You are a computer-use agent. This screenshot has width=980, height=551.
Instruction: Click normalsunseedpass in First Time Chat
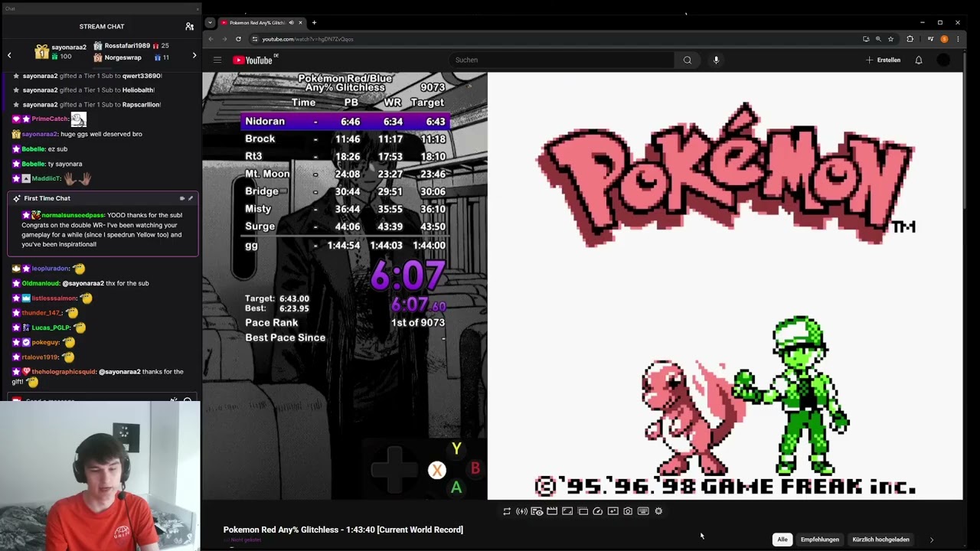pos(73,216)
